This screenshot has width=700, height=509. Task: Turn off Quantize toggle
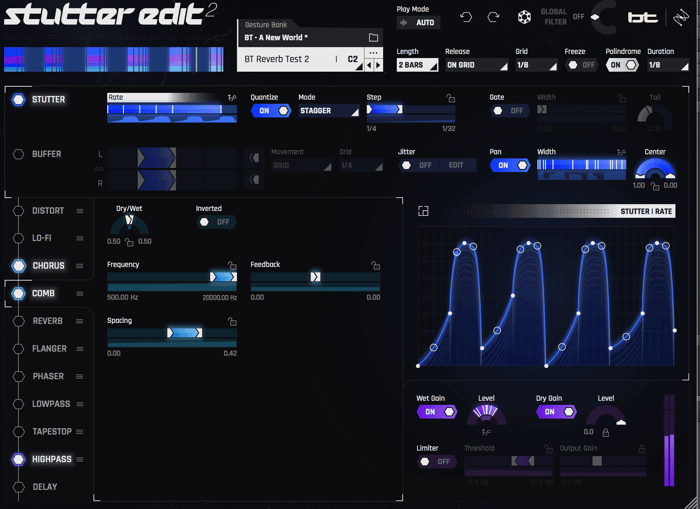coord(271,111)
